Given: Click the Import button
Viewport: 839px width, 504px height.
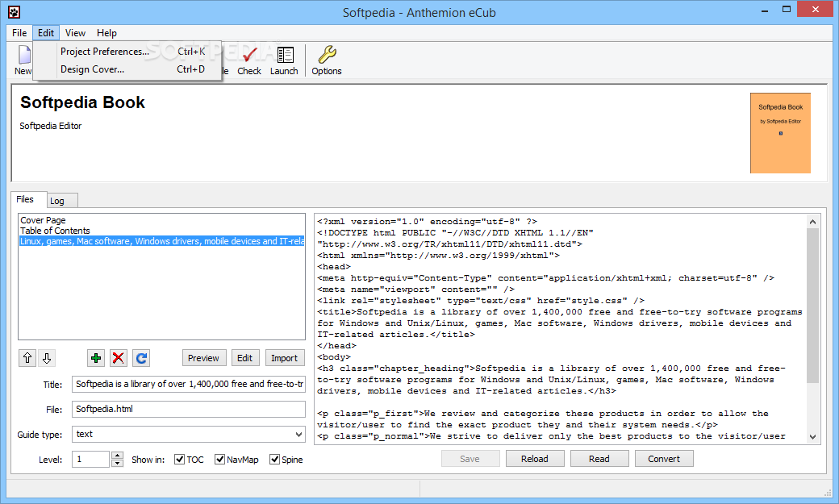Looking at the screenshot, I should click(x=285, y=358).
